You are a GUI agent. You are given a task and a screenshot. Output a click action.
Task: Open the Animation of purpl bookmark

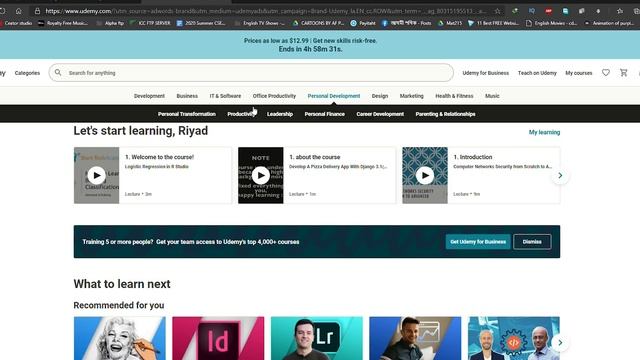609,23
